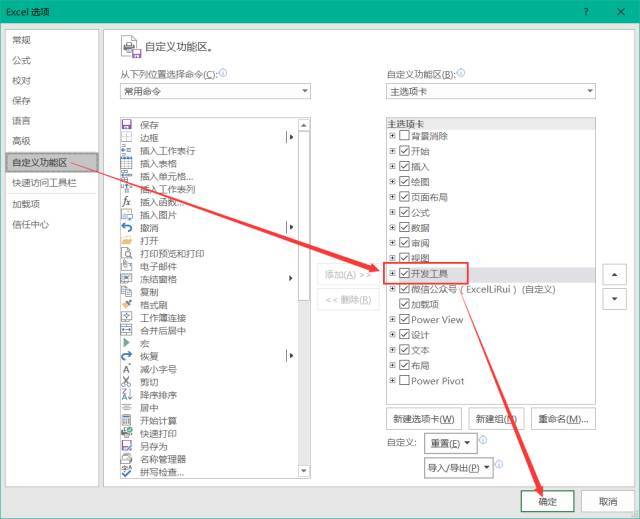
Task: Enable the Power Pivot checkbox
Action: (404, 380)
